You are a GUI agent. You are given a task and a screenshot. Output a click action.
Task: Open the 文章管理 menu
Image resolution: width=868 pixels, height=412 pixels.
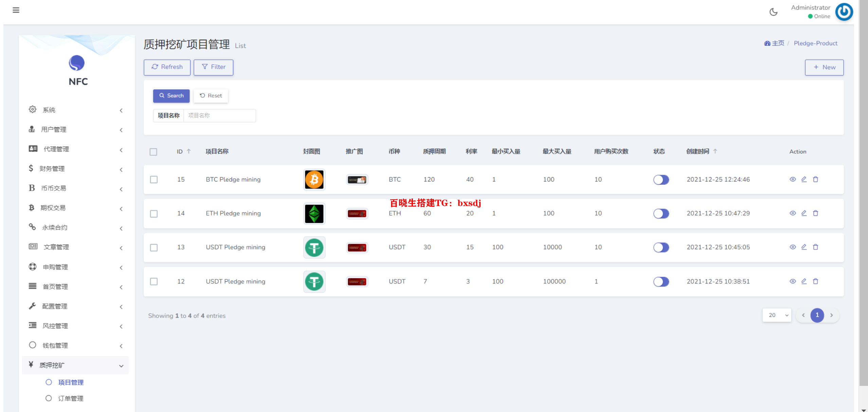[x=75, y=247]
